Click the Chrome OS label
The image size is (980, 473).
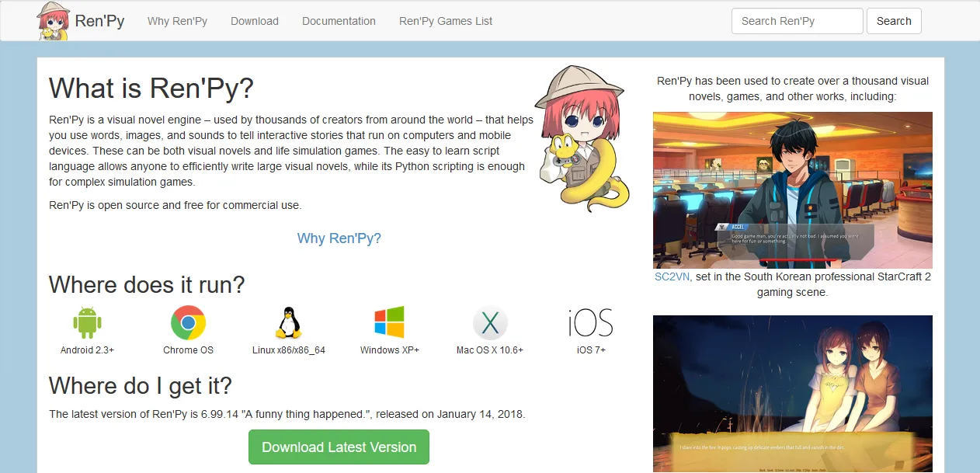[x=188, y=350]
